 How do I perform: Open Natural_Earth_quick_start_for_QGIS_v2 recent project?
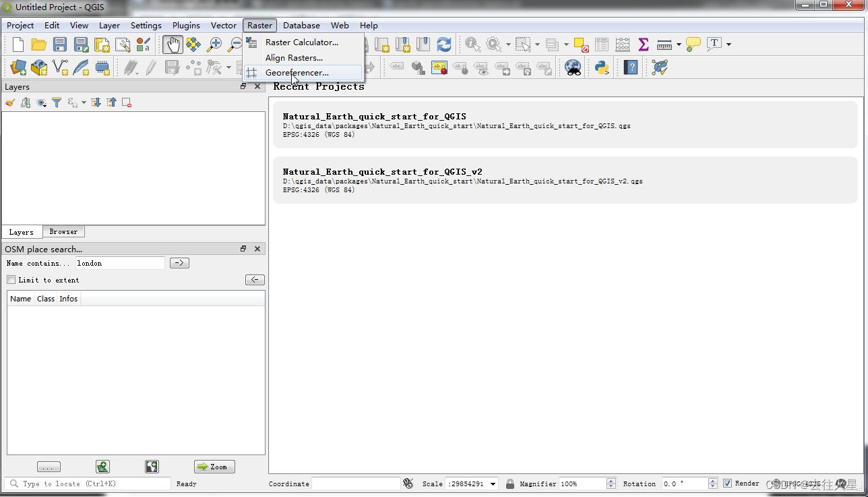565,180
